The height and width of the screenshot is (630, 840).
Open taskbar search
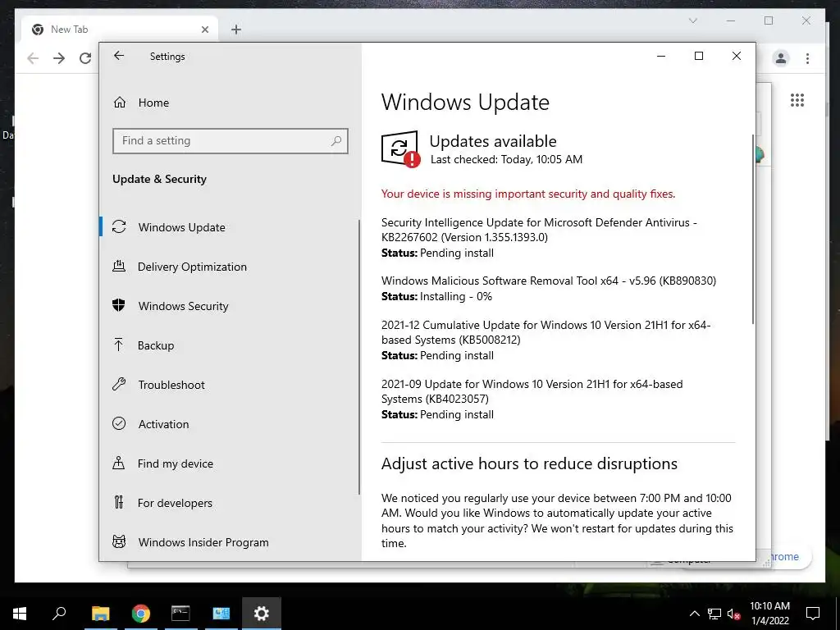[59, 614]
